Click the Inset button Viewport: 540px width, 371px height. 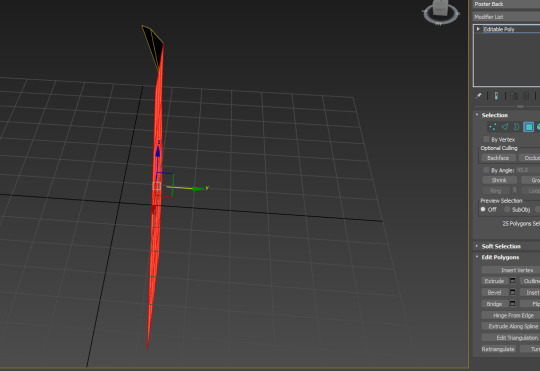[x=530, y=292]
